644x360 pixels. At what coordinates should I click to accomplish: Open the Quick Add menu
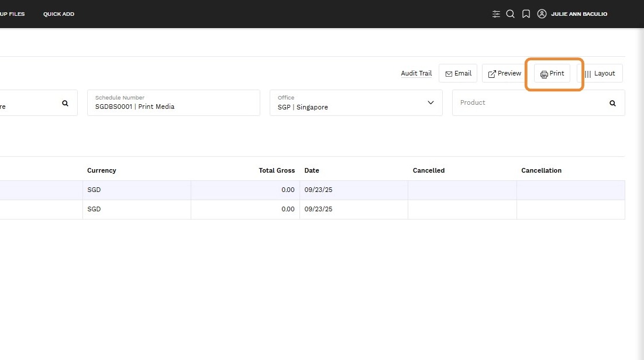pyautogui.click(x=58, y=14)
